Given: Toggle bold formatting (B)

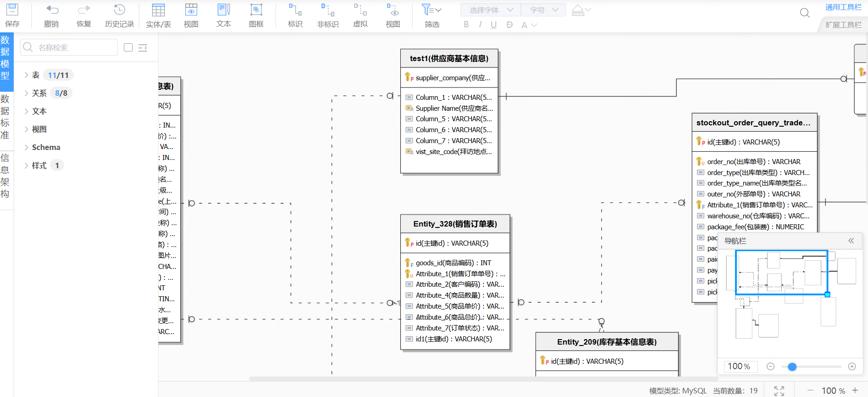Looking at the screenshot, I should [x=466, y=25].
